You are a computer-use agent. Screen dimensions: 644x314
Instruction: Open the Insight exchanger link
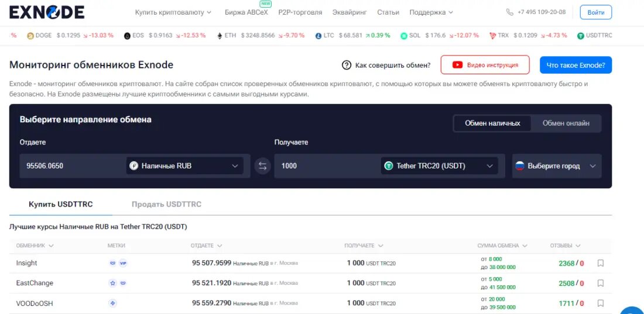[26, 263]
